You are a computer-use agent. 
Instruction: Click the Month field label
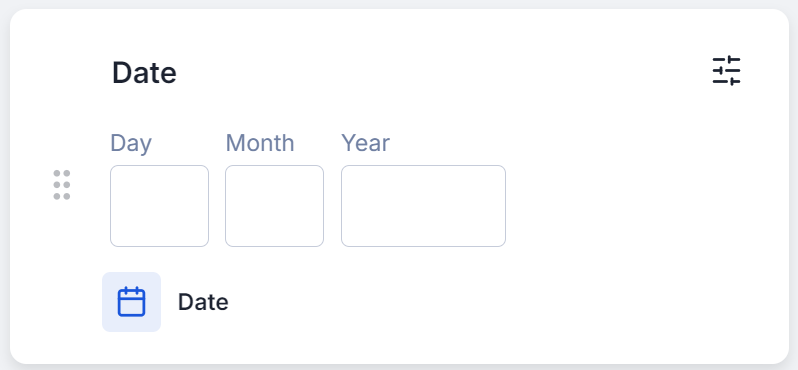coord(260,143)
